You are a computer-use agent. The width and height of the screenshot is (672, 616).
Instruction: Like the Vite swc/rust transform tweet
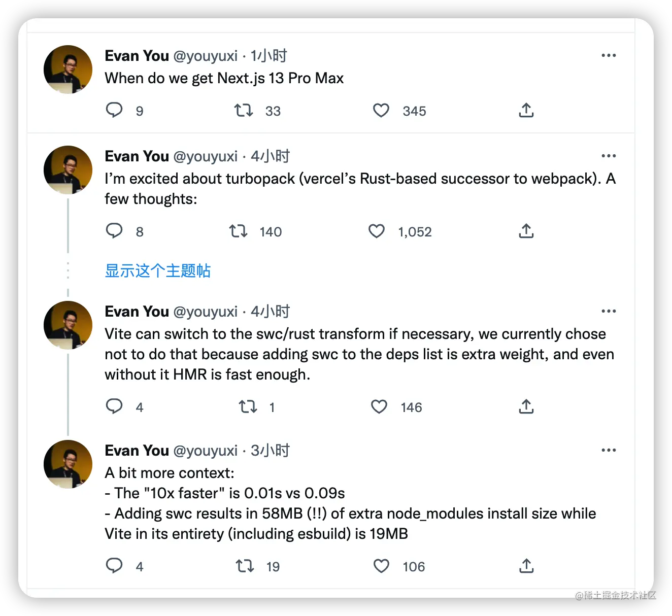pos(379,406)
